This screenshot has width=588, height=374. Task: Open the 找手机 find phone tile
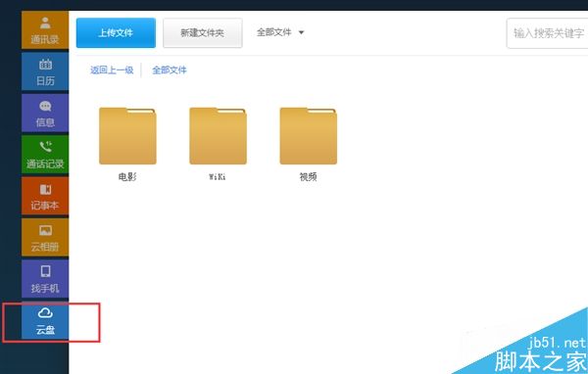(45, 279)
